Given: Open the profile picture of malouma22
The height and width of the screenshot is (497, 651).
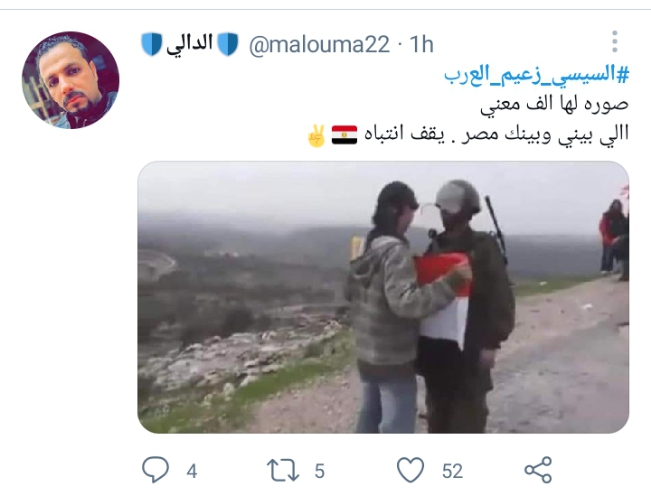Looking at the screenshot, I should pos(70,80).
